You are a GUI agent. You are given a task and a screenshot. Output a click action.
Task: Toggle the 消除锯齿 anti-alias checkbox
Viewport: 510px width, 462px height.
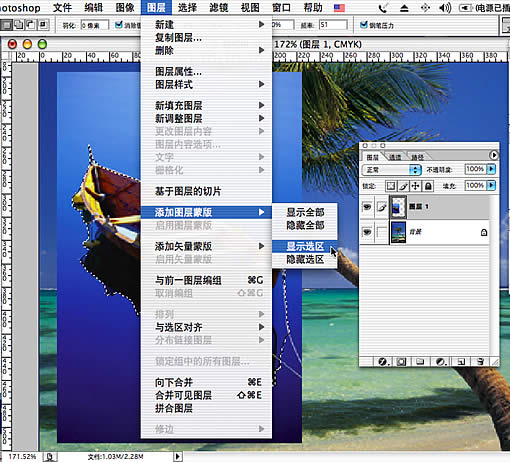[x=118, y=24]
